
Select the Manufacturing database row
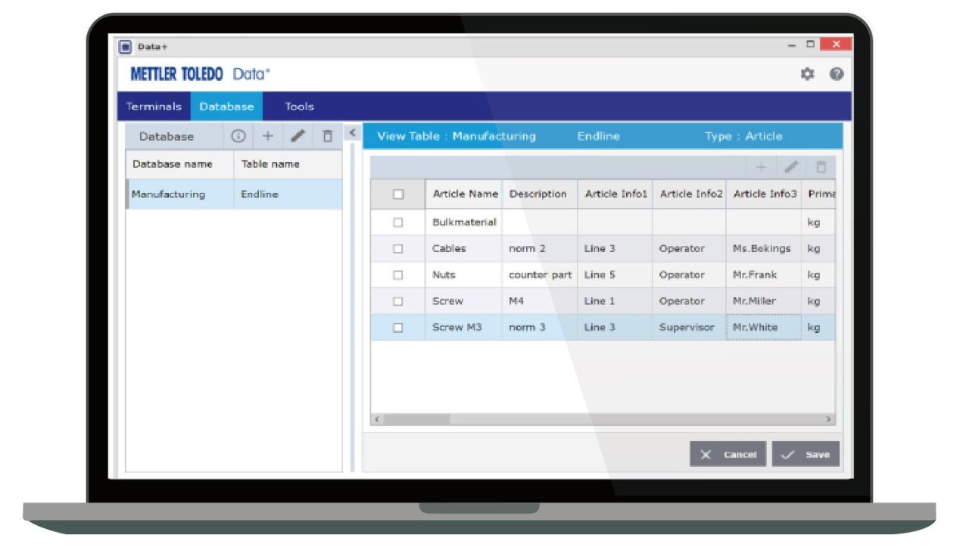[x=169, y=194]
